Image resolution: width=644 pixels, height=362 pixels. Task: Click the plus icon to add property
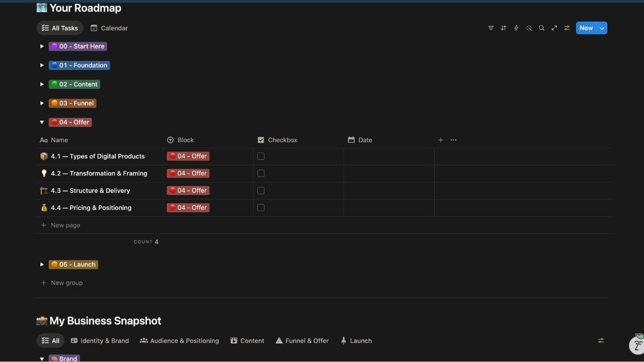(441, 140)
